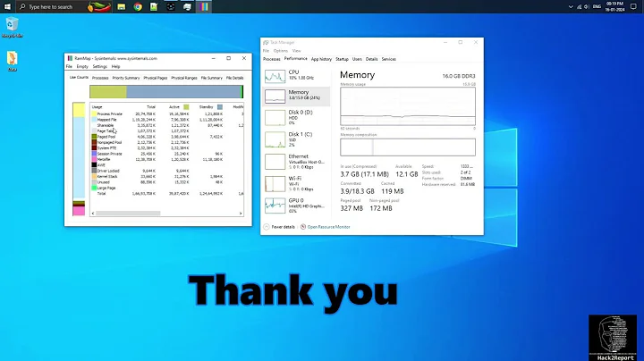This screenshot has width=644, height=361.
Task: Switch to Task Manager Services tab
Action: (388, 59)
